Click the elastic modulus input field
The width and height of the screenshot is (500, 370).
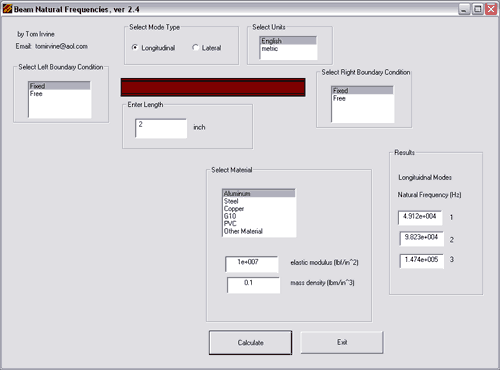(x=252, y=264)
